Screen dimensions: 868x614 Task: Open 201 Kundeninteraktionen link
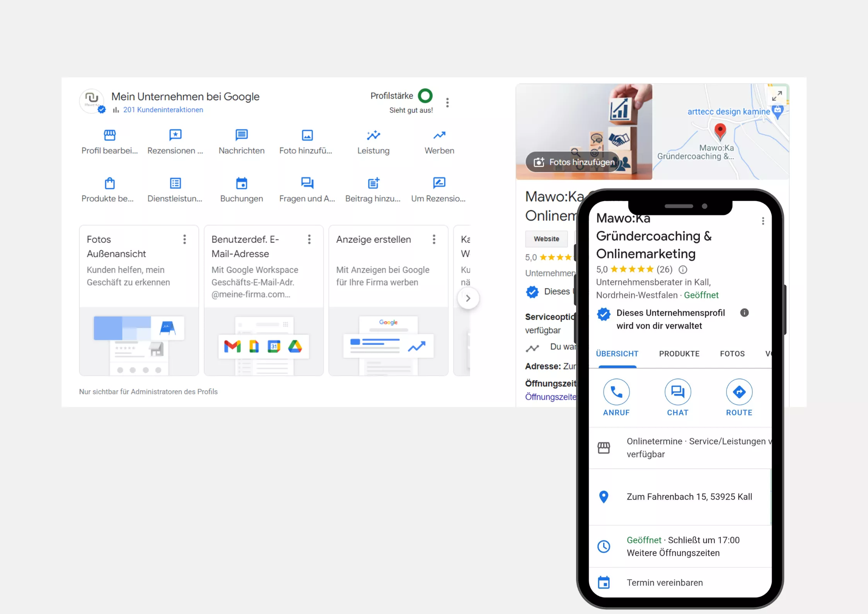pyautogui.click(x=163, y=110)
